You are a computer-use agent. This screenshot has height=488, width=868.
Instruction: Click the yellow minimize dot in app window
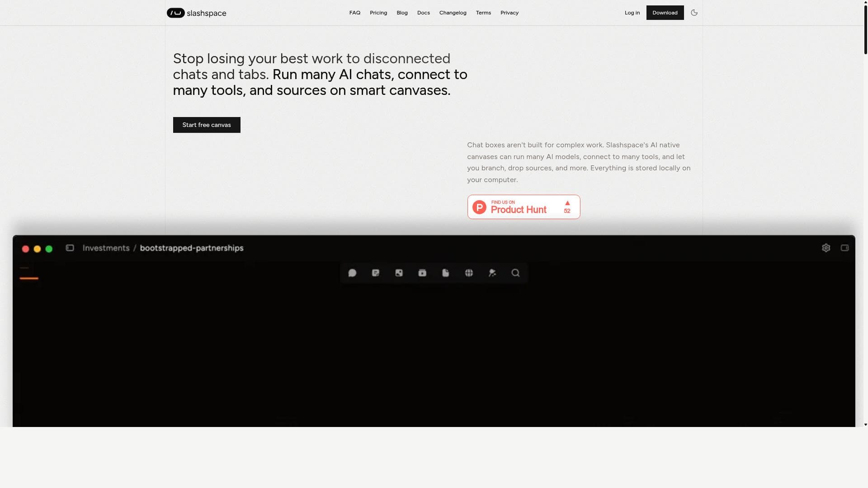[x=38, y=249]
